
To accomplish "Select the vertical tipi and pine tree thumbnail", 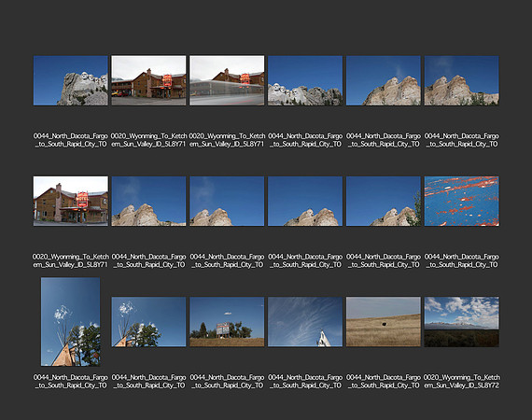I will point(71,322).
